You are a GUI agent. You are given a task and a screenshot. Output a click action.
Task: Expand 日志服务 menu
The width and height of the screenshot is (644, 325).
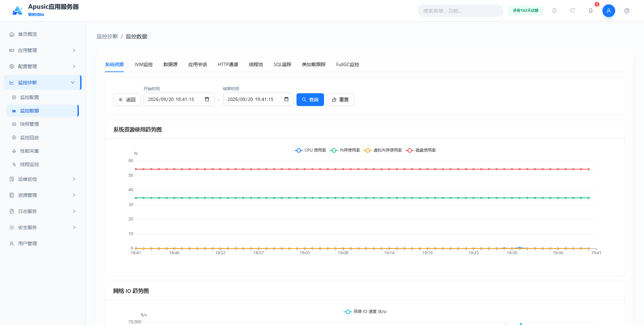[x=43, y=211]
